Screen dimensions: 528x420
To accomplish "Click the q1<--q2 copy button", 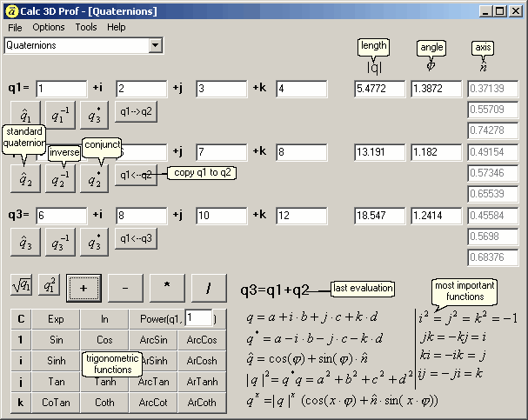I will [x=136, y=175].
